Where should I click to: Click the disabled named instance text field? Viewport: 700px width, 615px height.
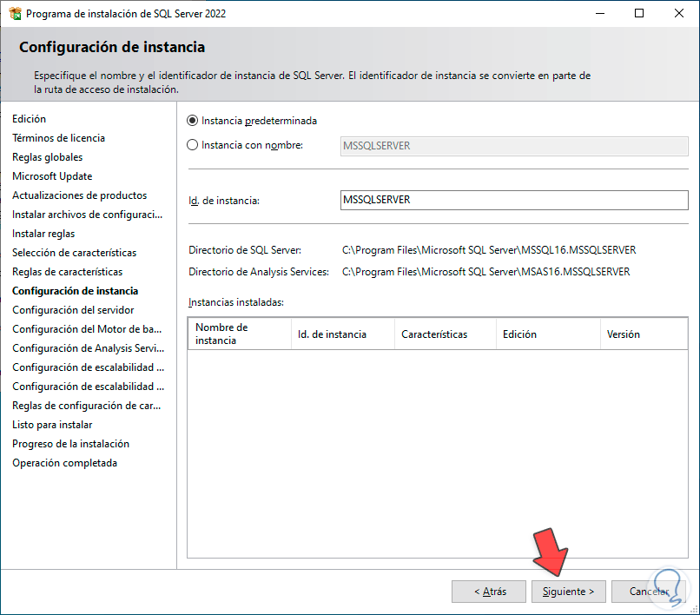(x=514, y=146)
